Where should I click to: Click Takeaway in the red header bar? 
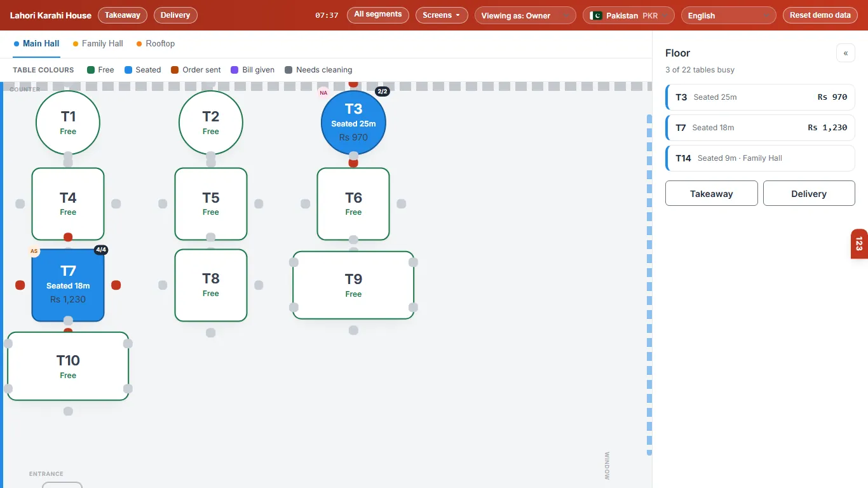[123, 15]
